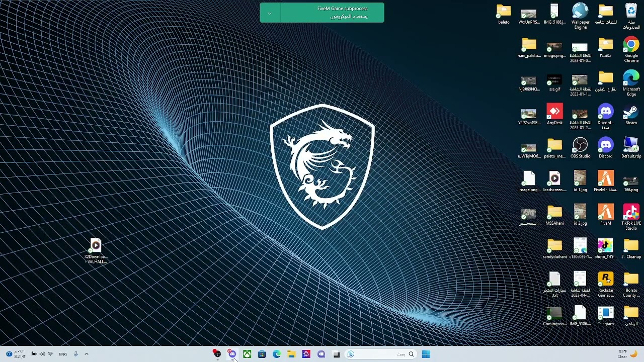644x362 pixels.
Task: Select the baleto folder
Action: click(504, 14)
